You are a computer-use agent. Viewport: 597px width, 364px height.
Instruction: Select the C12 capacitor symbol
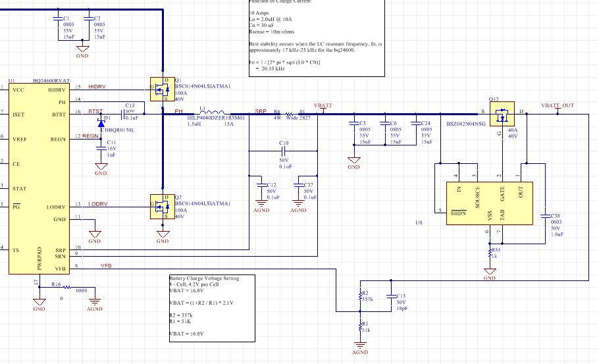[261, 186]
